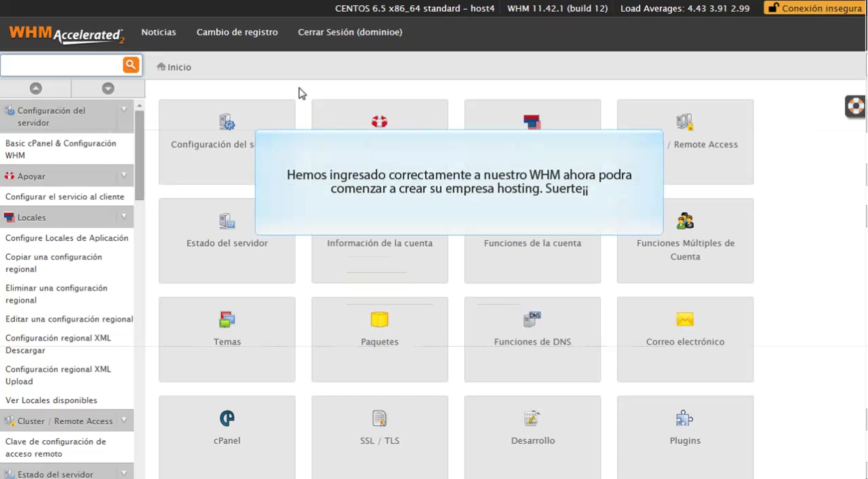Viewport: 868px width, 479px height.
Task: Open Eliminar una configuración regional
Action: point(56,294)
